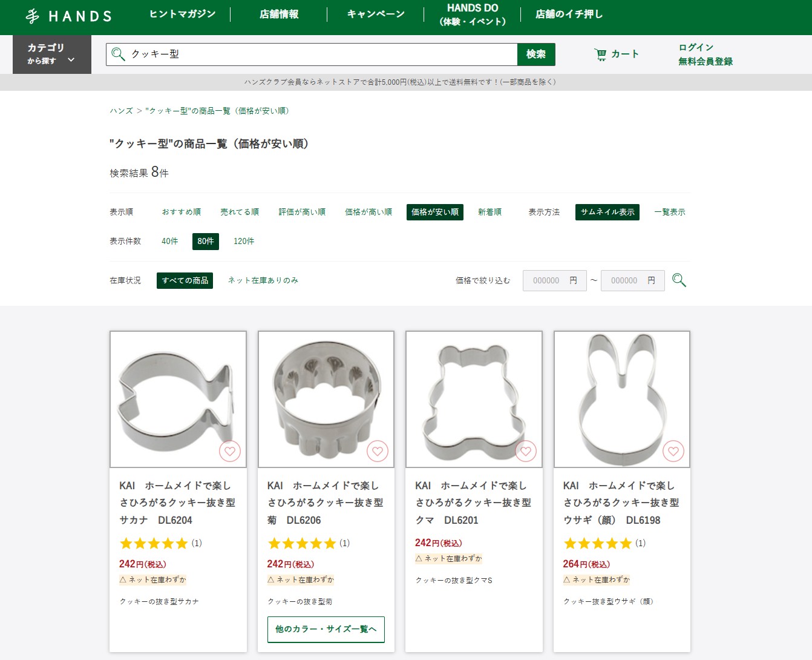Favorite the クマ bear cookie cutter
This screenshot has width=812, height=660.
click(525, 451)
